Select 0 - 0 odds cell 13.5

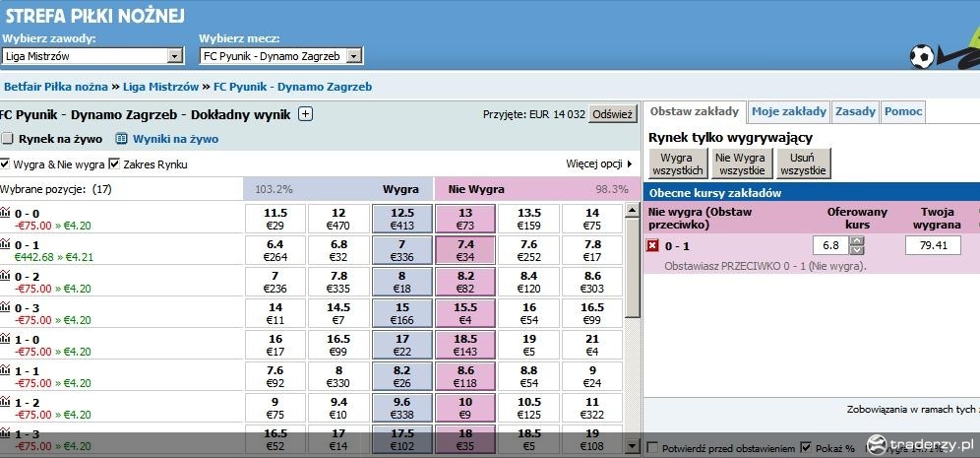528,219
